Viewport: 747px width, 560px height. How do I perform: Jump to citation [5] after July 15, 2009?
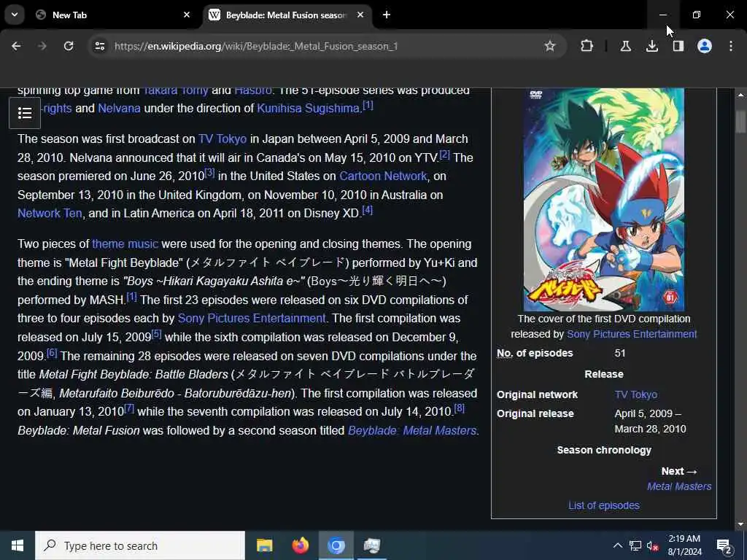click(156, 334)
